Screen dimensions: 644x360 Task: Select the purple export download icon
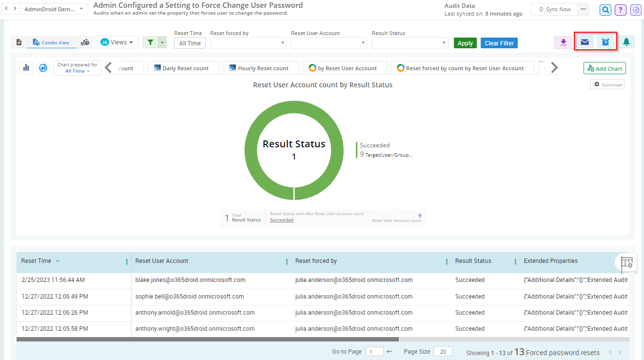coord(563,42)
